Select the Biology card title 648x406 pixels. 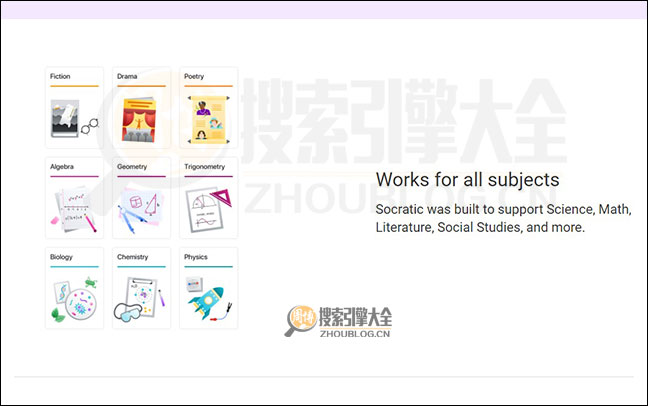61,257
